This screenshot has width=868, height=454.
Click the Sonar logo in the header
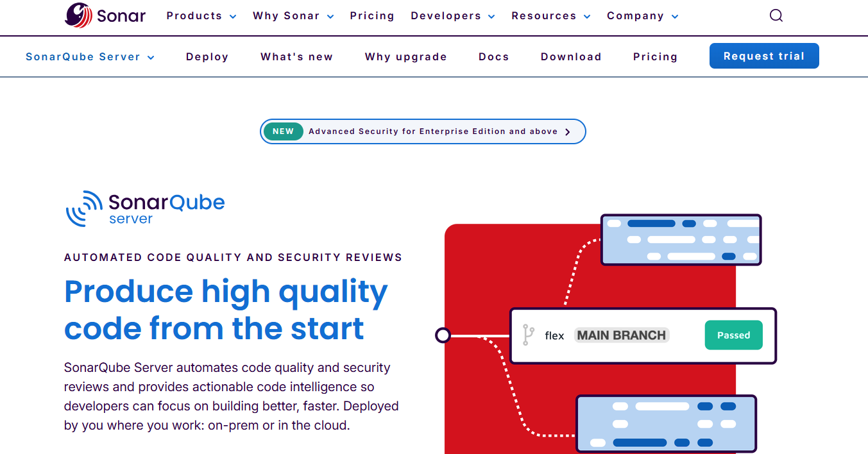105,15
